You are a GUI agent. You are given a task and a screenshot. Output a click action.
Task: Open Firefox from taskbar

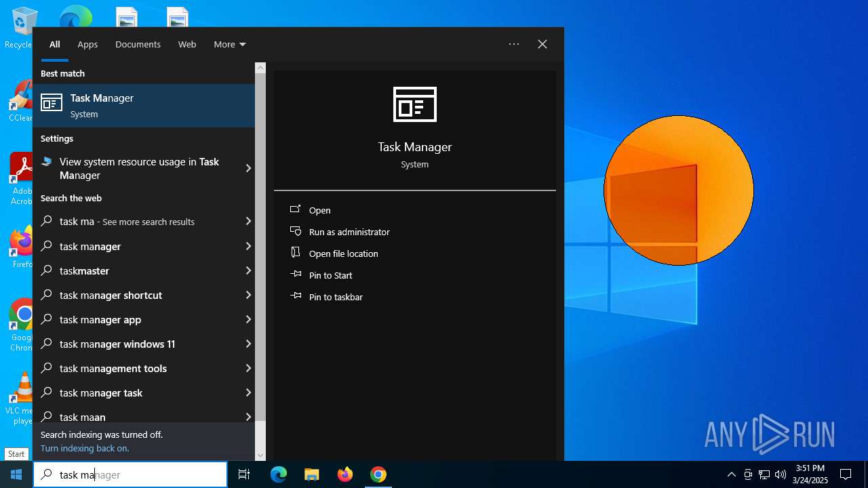tap(344, 474)
